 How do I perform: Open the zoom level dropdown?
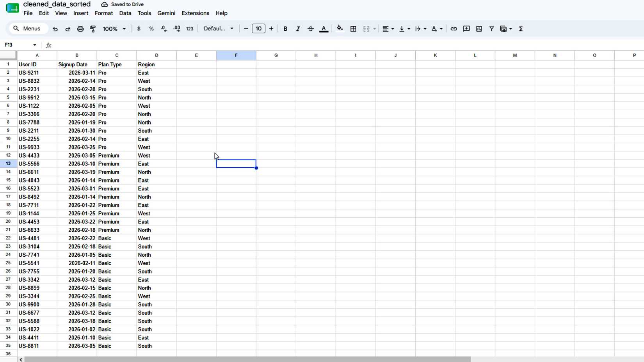click(x=114, y=29)
